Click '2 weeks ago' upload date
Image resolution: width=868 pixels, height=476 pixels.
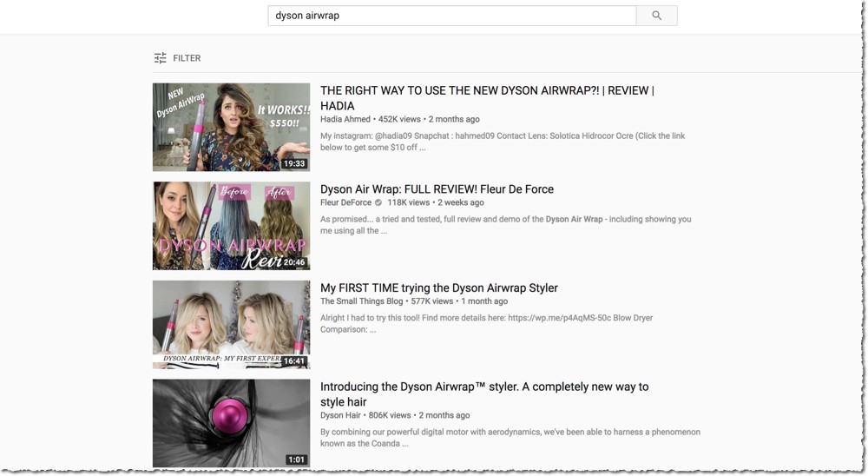(x=461, y=202)
